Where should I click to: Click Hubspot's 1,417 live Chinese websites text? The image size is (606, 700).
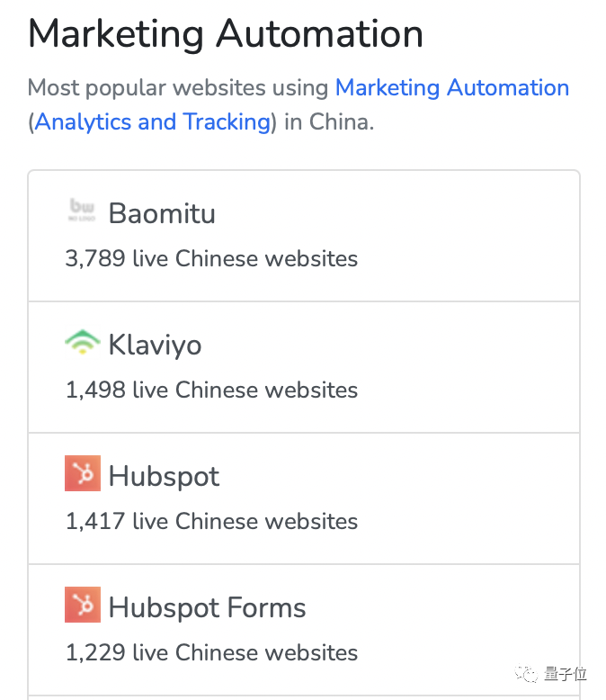tap(211, 522)
